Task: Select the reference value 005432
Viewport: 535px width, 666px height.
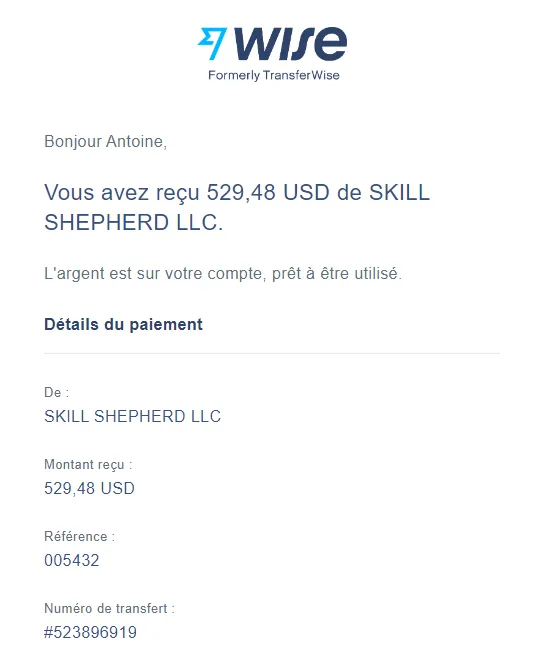Action: [72, 560]
